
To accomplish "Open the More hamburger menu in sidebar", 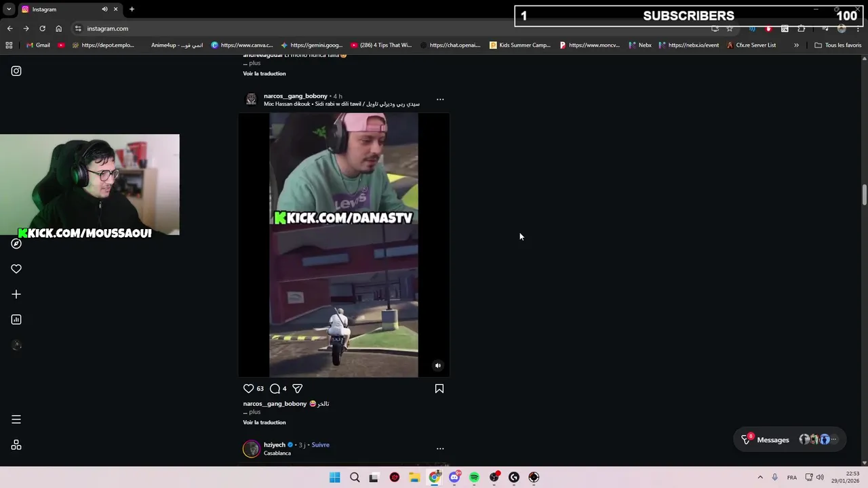I will [x=16, y=420].
